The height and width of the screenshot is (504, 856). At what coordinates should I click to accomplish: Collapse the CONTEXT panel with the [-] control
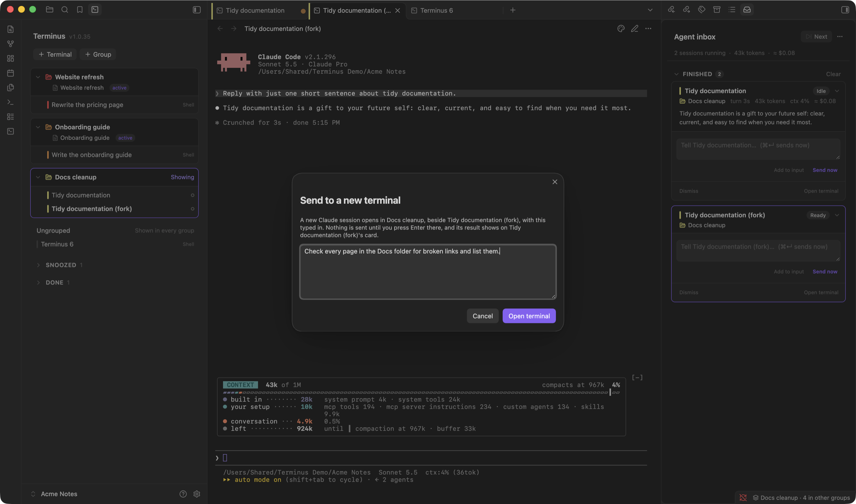pyautogui.click(x=637, y=377)
